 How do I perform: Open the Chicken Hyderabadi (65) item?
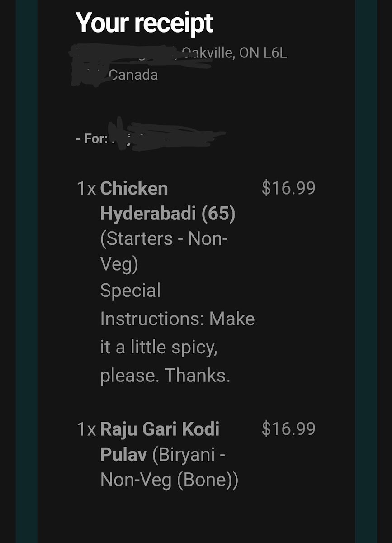[167, 201]
